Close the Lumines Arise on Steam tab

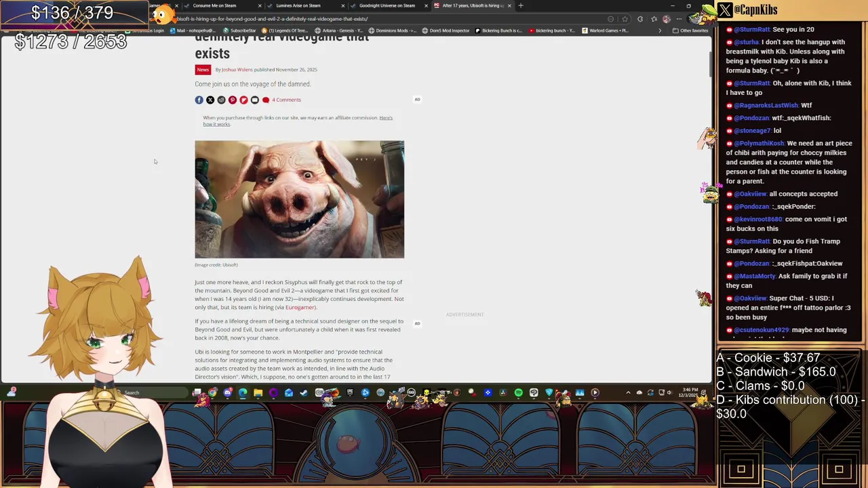pyautogui.click(x=343, y=5)
